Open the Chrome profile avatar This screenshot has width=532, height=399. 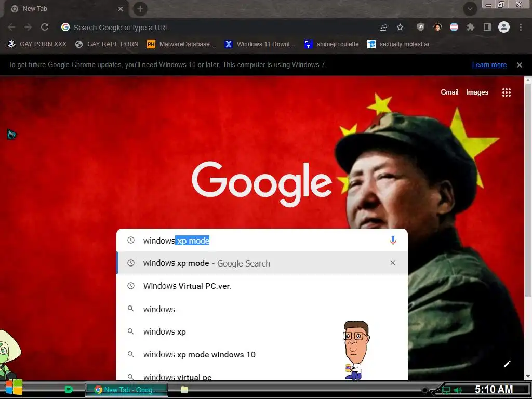504,27
